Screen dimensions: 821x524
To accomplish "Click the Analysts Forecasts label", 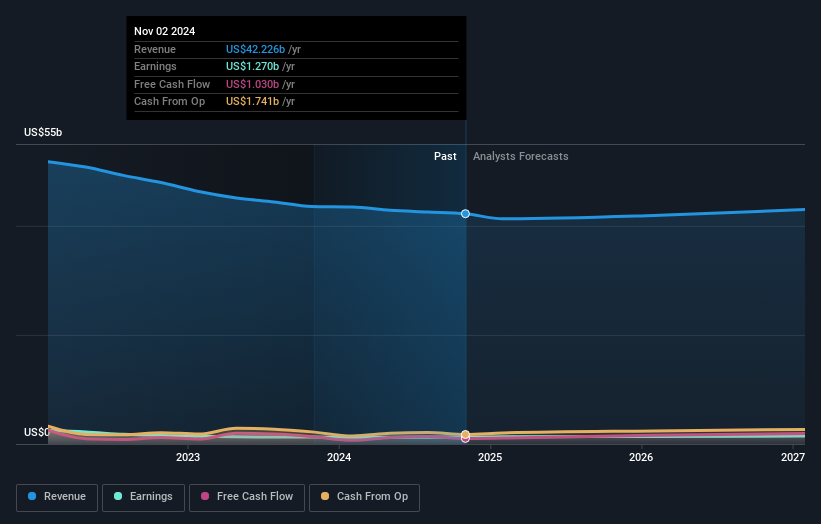I will click(x=520, y=156).
